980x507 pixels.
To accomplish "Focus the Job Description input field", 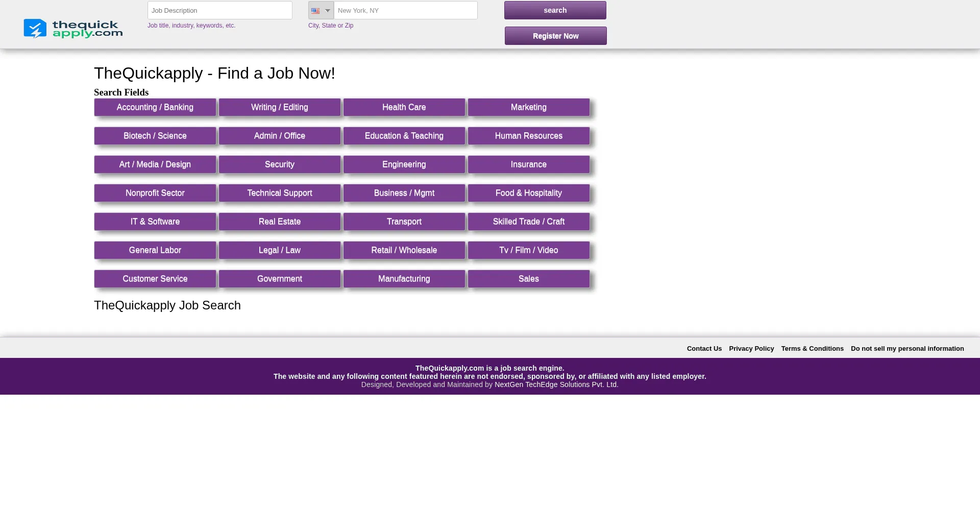I will [x=219, y=11].
